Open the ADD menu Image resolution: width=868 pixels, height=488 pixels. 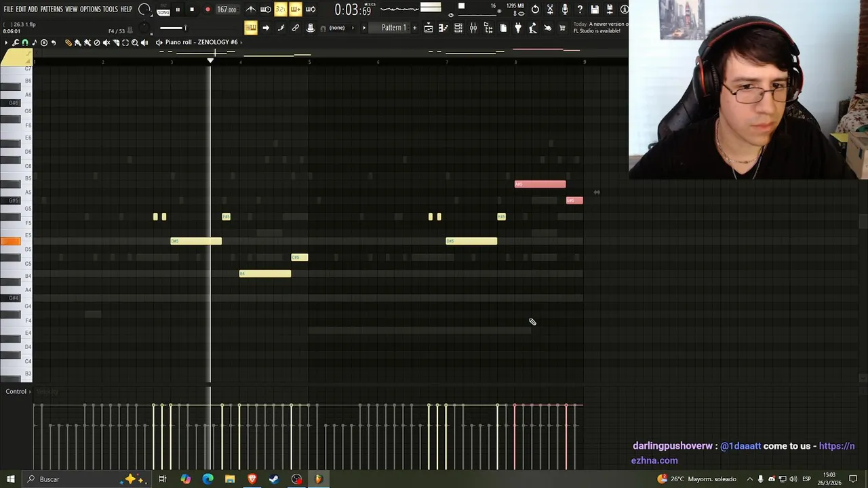33,9
